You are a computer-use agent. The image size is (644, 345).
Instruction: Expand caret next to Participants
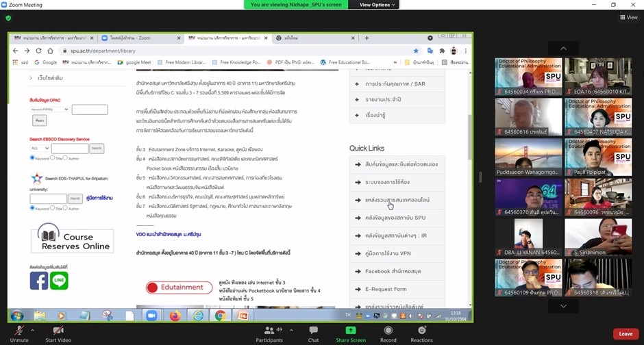click(291, 330)
